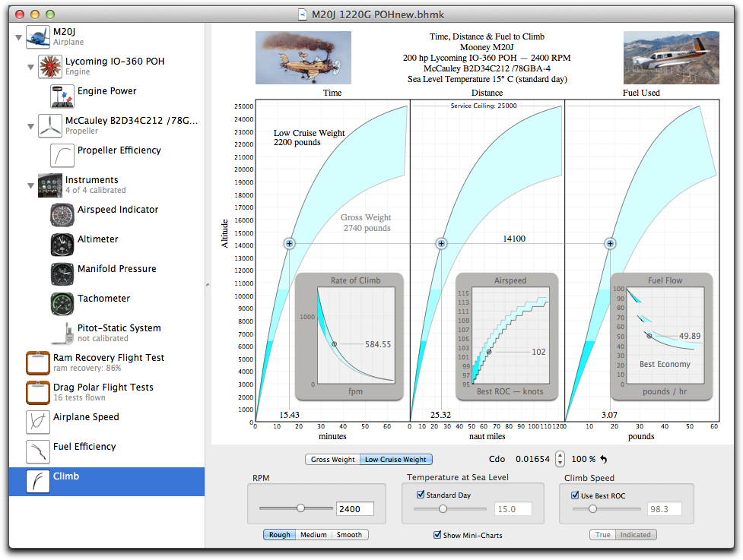Viewport: 743px width, 560px height.
Task: Click the cartoon steam airplane thumbnail
Action: coord(303,58)
